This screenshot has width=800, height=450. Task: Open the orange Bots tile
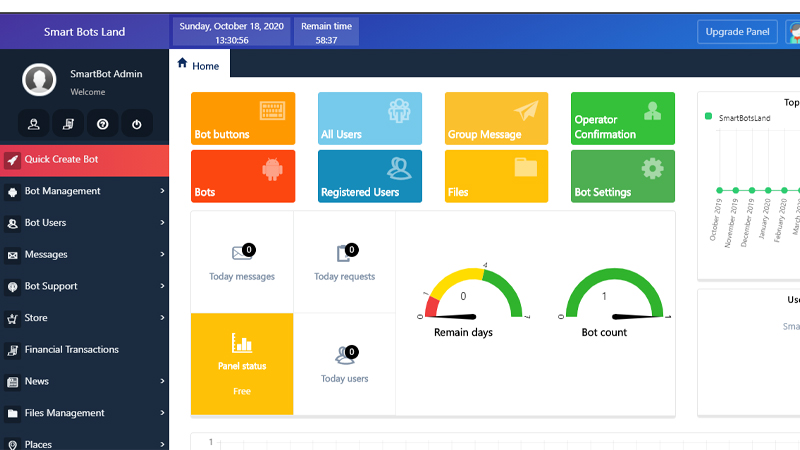coord(243,176)
